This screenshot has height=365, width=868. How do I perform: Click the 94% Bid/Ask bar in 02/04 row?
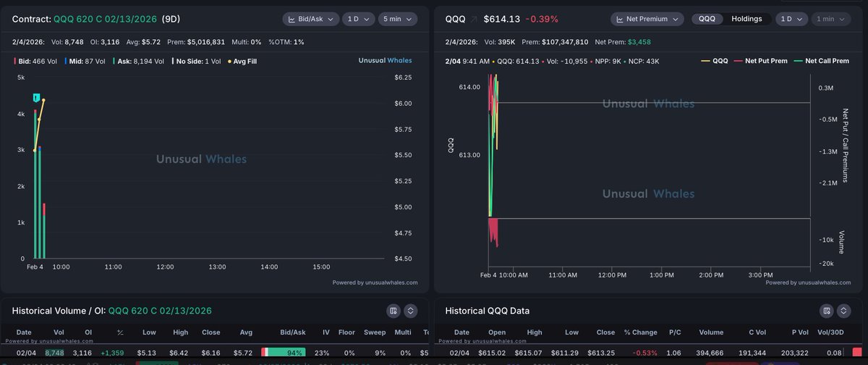tap(283, 351)
